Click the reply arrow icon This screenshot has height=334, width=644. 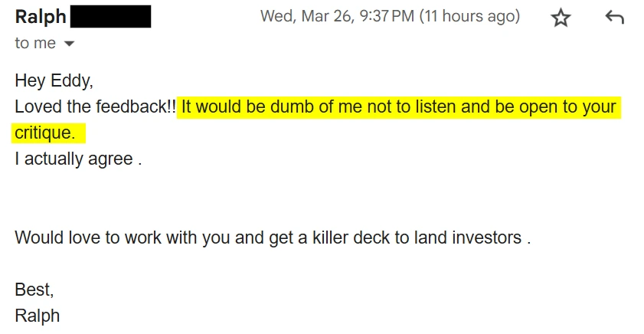[614, 17]
